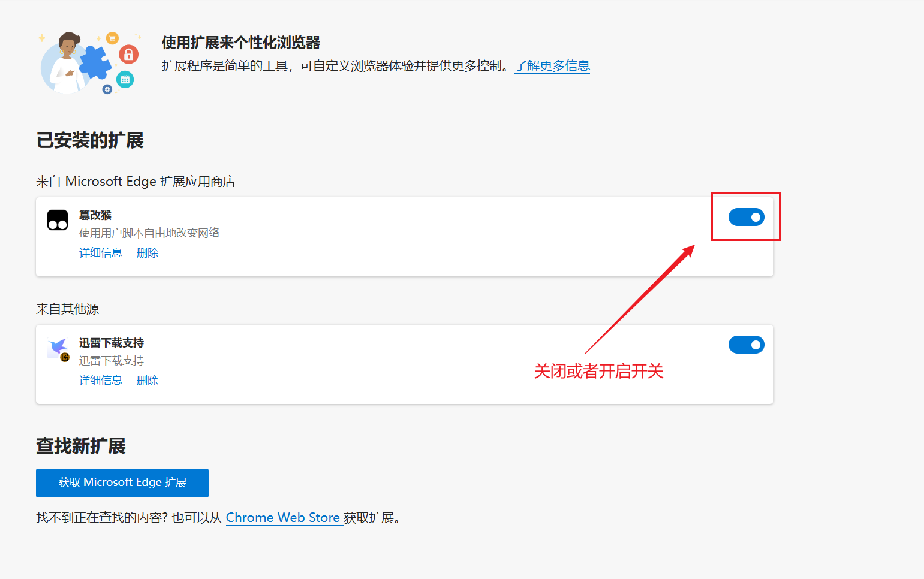Click 删除 to remove 篡改猴

point(148,253)
